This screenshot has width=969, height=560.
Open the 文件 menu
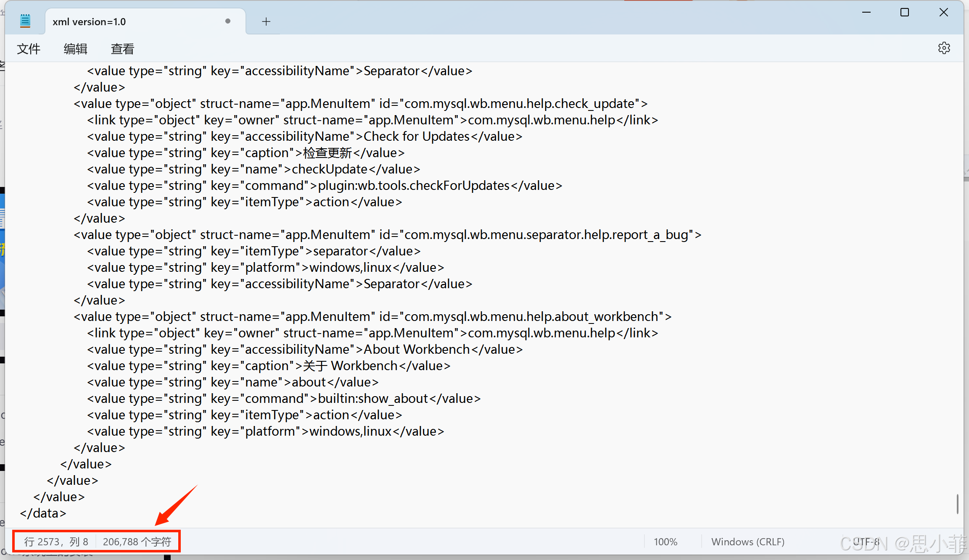pyautogui.click(x=29, y=49)
